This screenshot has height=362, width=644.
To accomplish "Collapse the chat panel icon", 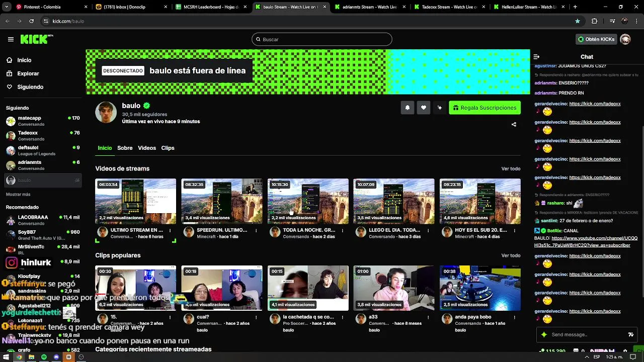I will pyautogui.click(x=536, y=57).
